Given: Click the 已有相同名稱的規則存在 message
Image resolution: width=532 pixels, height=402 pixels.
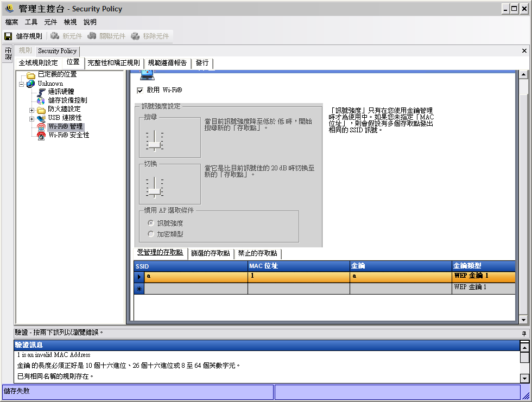Looking at the screenshot, I should pos(55,377).
